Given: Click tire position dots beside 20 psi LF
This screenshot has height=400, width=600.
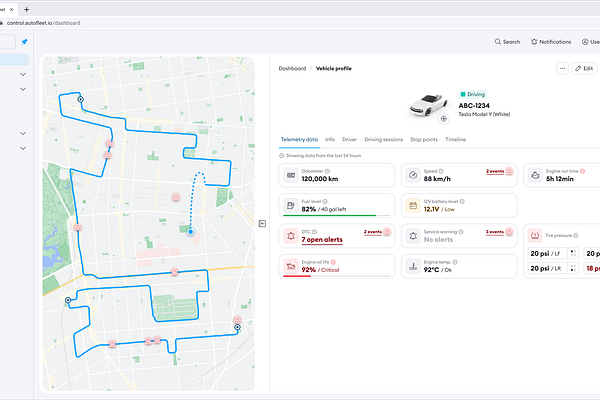Looking at the screenshot, I should (x=573, y=253).
